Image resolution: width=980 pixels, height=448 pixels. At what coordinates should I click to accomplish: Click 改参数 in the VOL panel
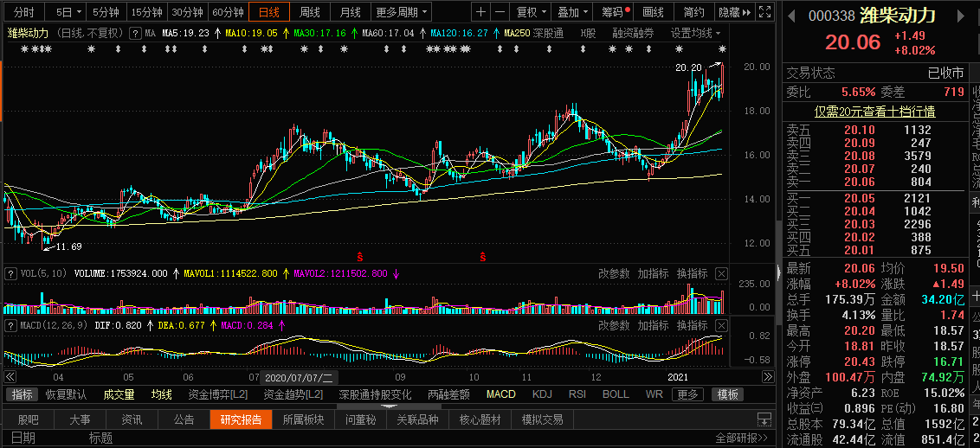[614, 273]
